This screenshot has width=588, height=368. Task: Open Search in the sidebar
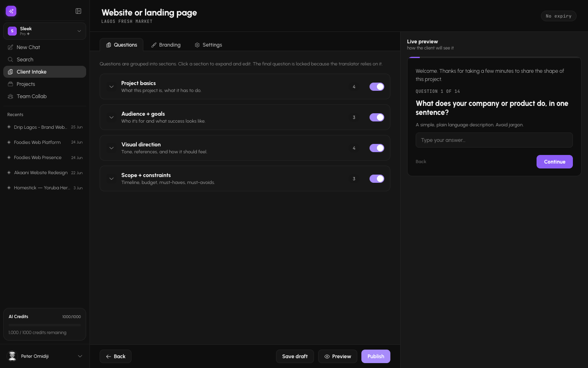coord(45,60)
